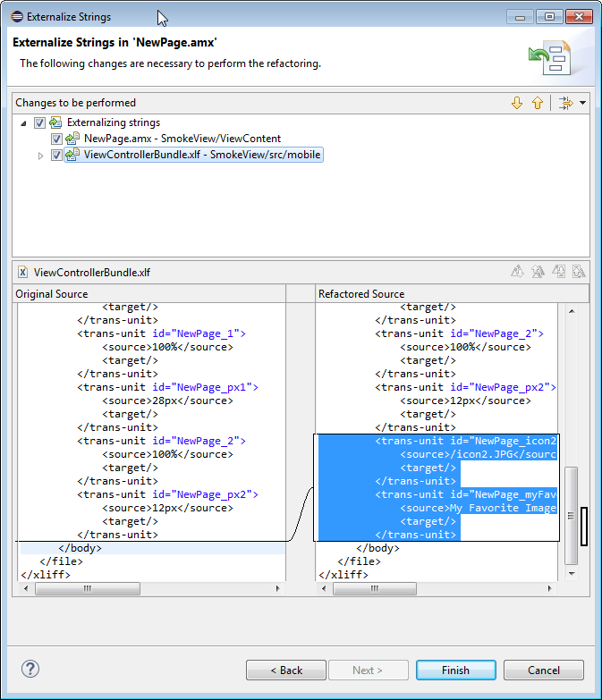Image resolution: width=602 pixels, height=700 pixels.
Task: Click Refactored Source scrollbar right arrow
Action: pyautogui.click(x=550, y=588)
